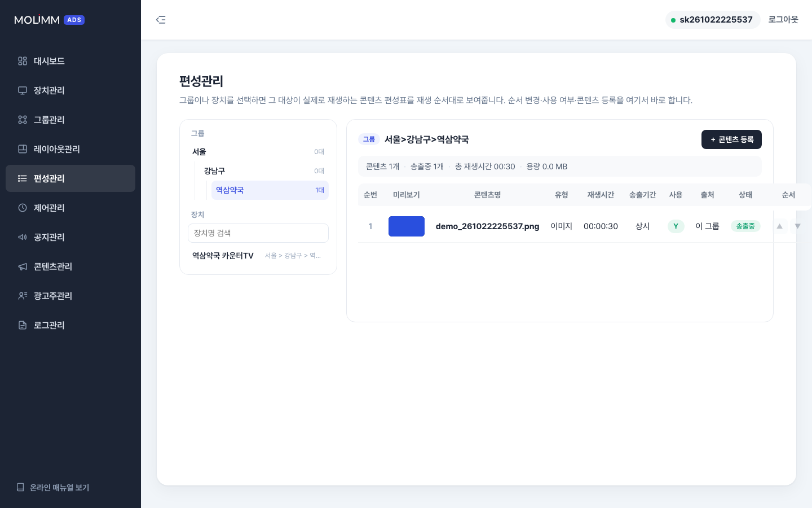Toggle the Y usage badge for demo content
The height and width of the screenshot is (508, 812).
click(x=676, y=226)
